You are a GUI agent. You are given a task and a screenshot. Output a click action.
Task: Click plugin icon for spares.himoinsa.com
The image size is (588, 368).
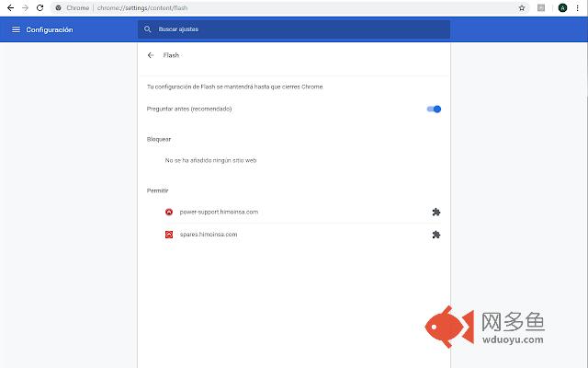(435, 235)
